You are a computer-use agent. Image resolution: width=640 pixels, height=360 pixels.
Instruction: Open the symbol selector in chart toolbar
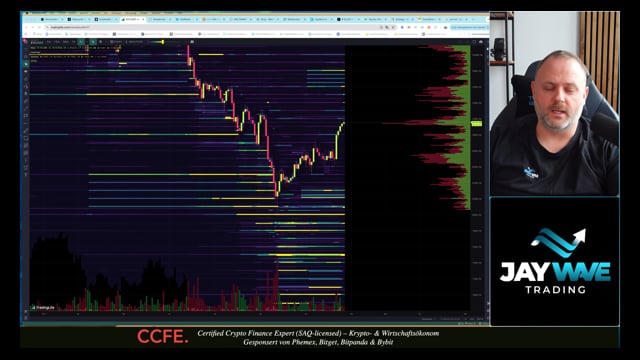click(x=37, y=42)
